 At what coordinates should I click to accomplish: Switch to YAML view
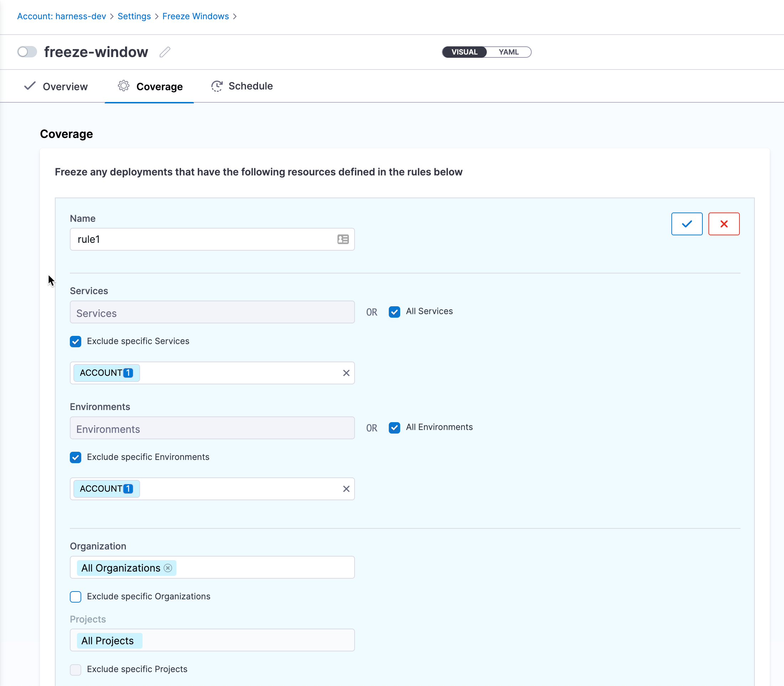click(x=508, y=52)
